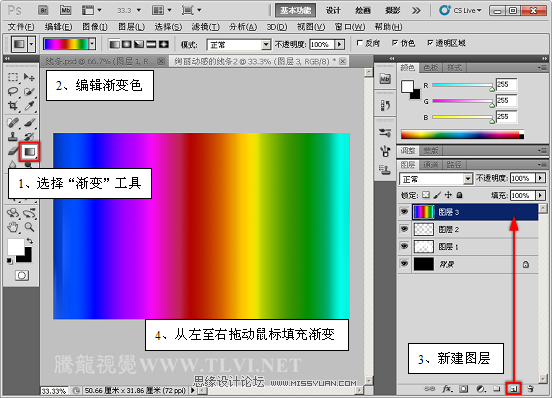Open the options-bar Opacity slider arrow
Image resolution: width=552 pixels, height=398 pixels.
coord(339,44)
